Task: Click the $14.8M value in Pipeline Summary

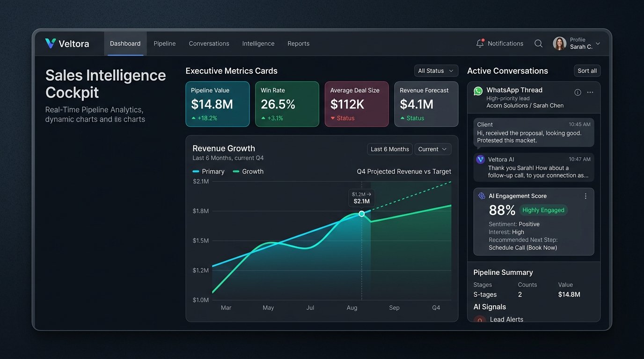Action: [569, 294]
